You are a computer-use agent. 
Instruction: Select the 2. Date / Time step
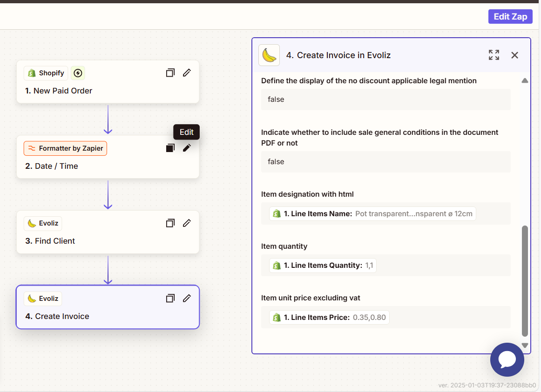click(108, 157)
